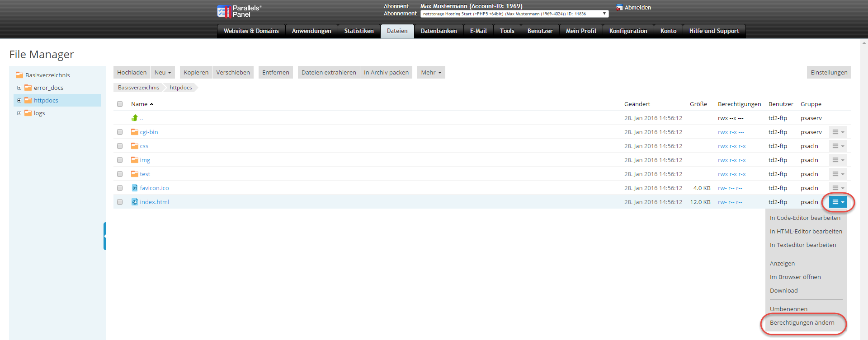Screen dimensions: 868x340
Task: Click the httpdocs folder icon in tree
Action: [x=28, y=100]
